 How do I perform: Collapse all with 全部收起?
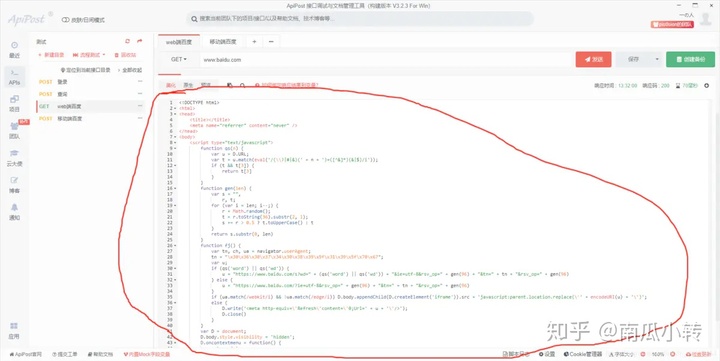130,70
